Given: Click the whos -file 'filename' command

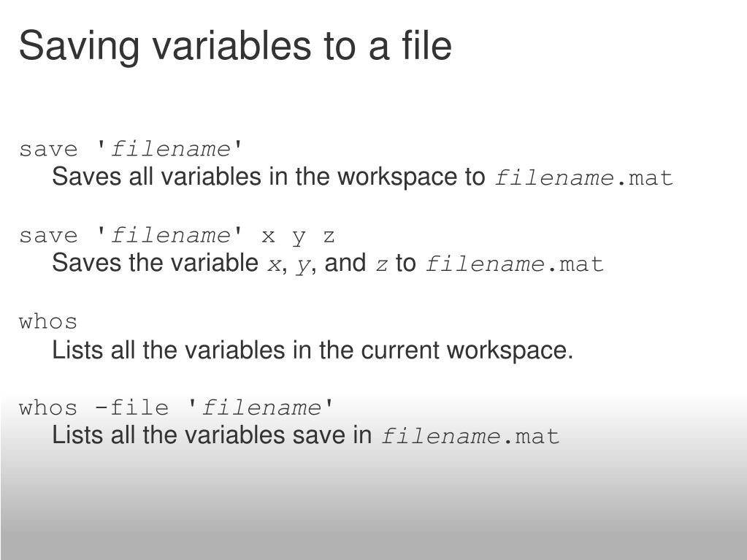Looking at the screenshot, I should 176,408.
